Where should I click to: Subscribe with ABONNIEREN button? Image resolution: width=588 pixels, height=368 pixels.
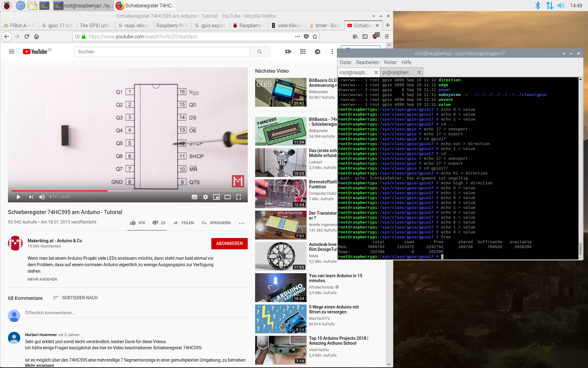point(229,243)
